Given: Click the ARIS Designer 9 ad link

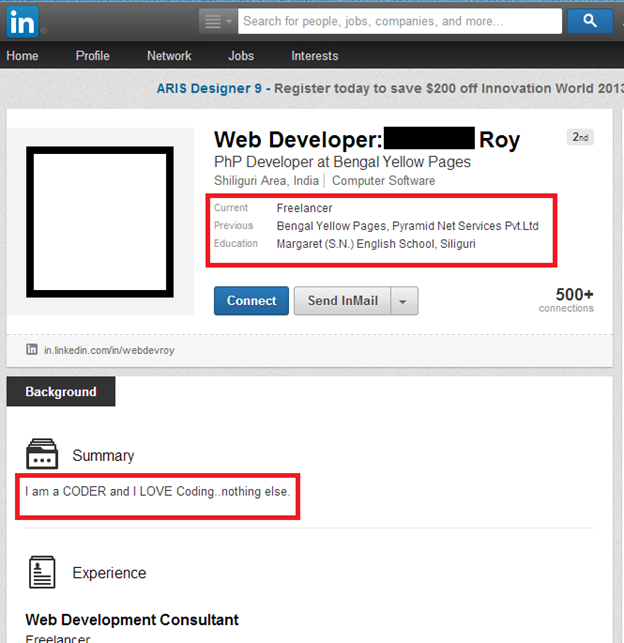Looking at the screenshot, I should click(x=209, y=88).
